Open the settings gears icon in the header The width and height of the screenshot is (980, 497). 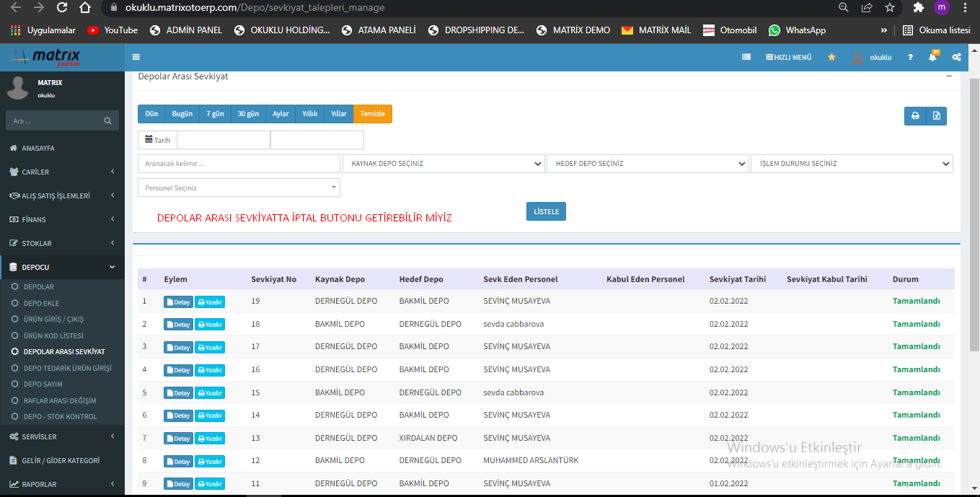[x=956, y=57]
